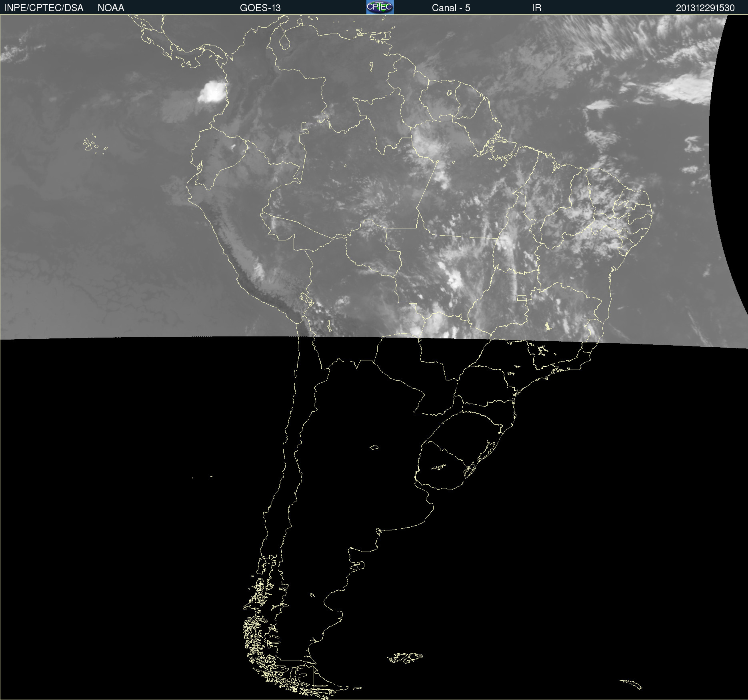Image resolution: width=748 pixels, height=700 pixels.
Task: Click the NOAA label in header
Action: point(111,8)
